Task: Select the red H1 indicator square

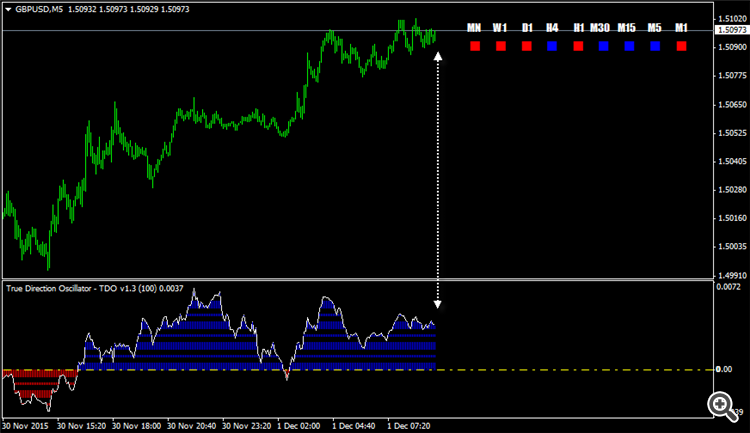Action: (x=578, y=46)
